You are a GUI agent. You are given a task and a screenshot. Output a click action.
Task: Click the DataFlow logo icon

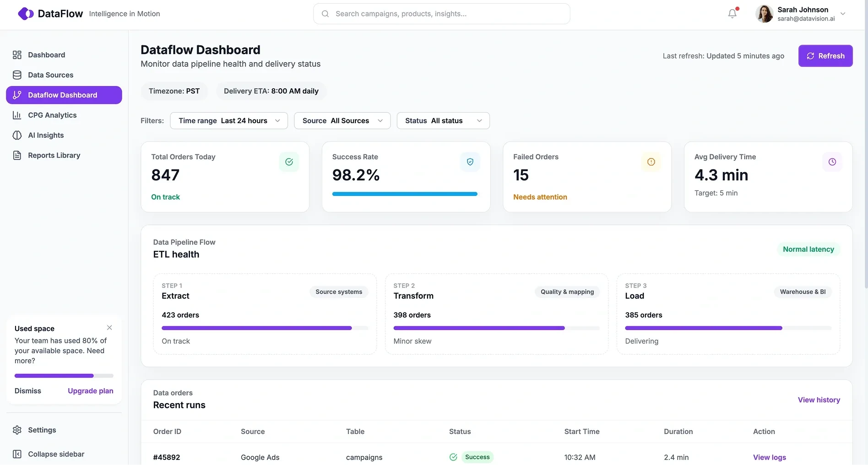[26, 14]
